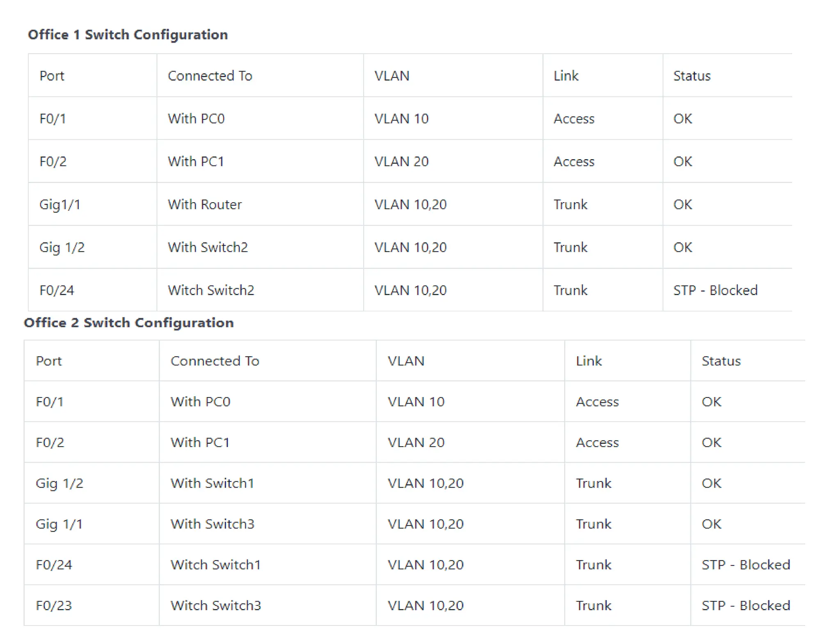Click the "Witch Switch1" cell

pyautogui.click(x=215, y=565)
